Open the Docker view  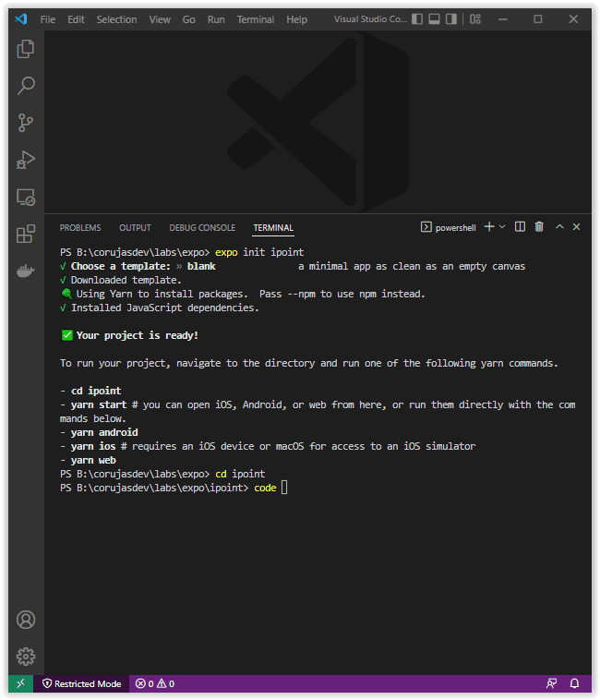coord(26,271)
